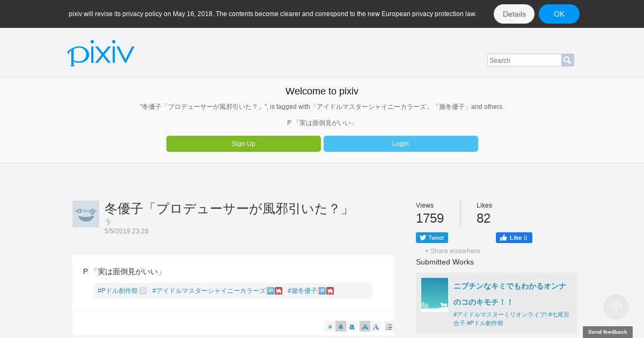The image size is (644, 338).
Task: Accept privacy notice with OK
Action: pyautogui.click(x=559, y=14)
